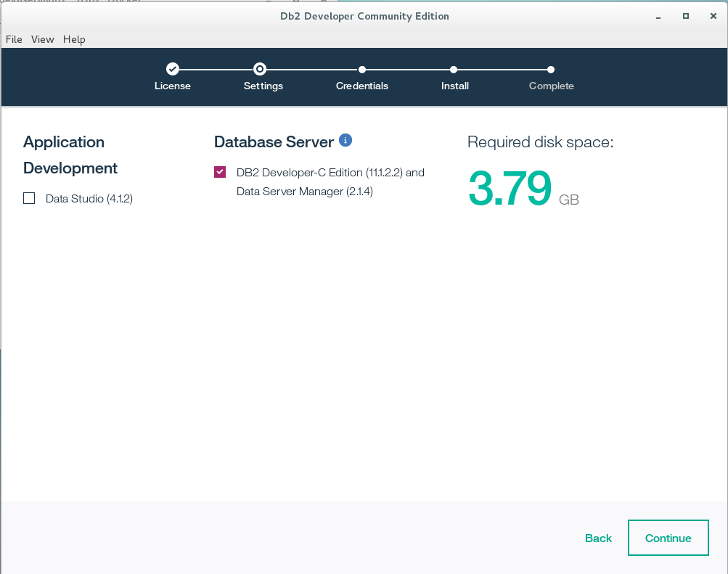The height and width of the screenshot is (574, 728).
Task: Open the File menu
Action: [14, 39]
